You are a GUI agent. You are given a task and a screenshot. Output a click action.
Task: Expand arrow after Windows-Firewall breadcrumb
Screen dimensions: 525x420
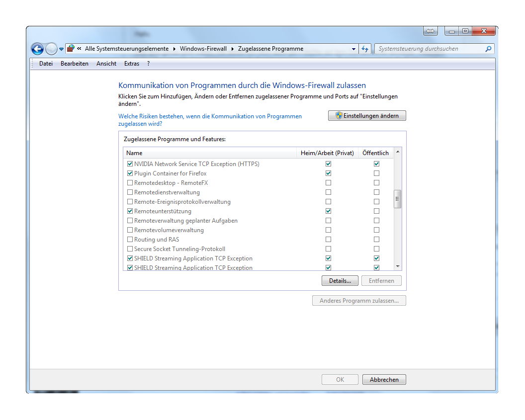click(x=232, y=49)
